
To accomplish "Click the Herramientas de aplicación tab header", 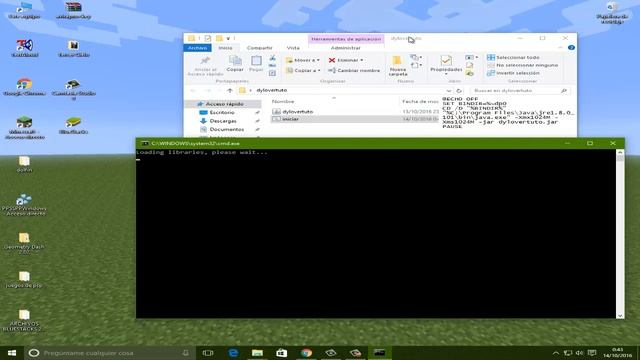I will pos(346,39).
